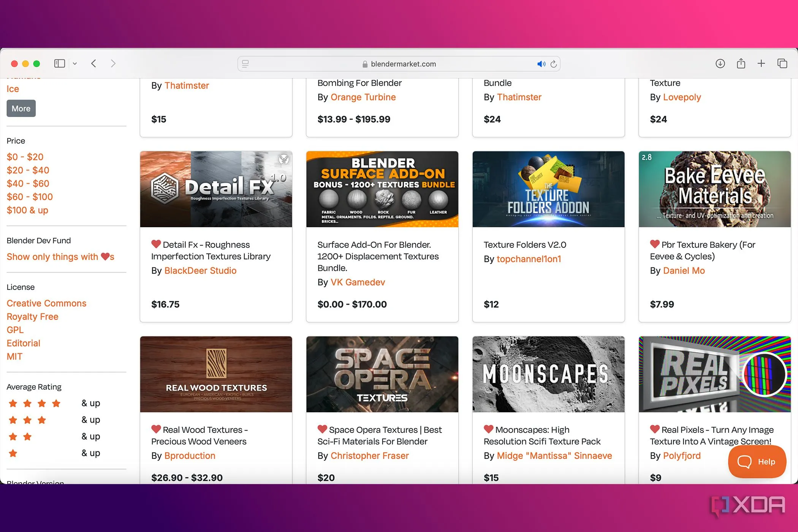Open Space Opera Textures thumbnail
This screenshot has height=532, width=798.
382,374
